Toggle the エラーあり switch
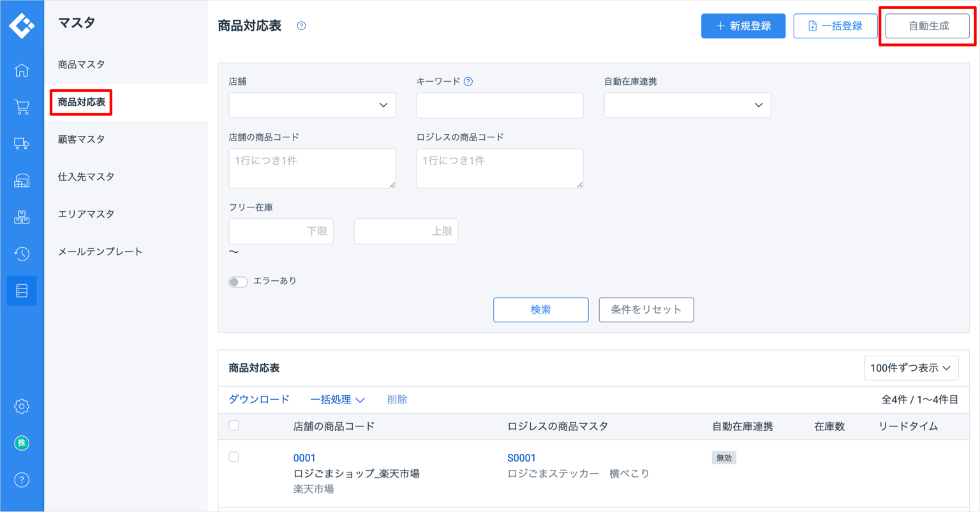Image resolution: width=980 pixels, height=512 pixels. coord(238,282)
